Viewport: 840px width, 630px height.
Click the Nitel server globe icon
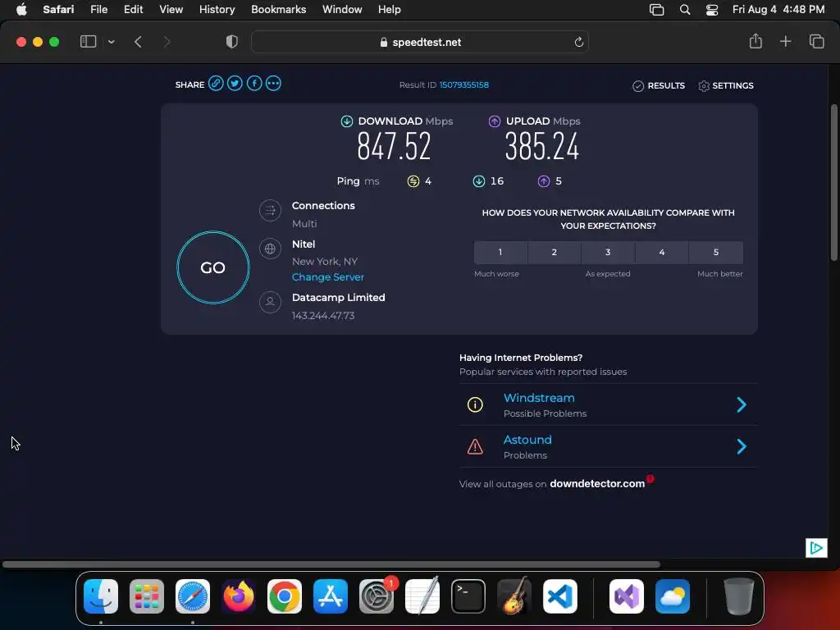[x=270, y=249]
